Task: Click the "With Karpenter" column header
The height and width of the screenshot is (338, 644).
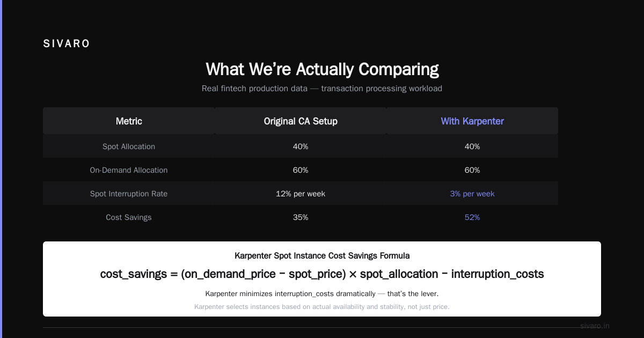Action: click(472, 121)
